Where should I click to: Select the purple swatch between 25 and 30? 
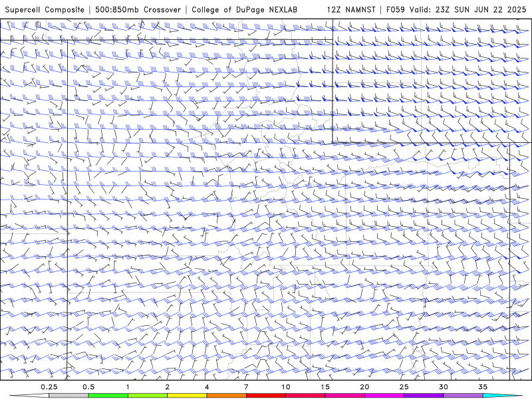tap(424, 396)
